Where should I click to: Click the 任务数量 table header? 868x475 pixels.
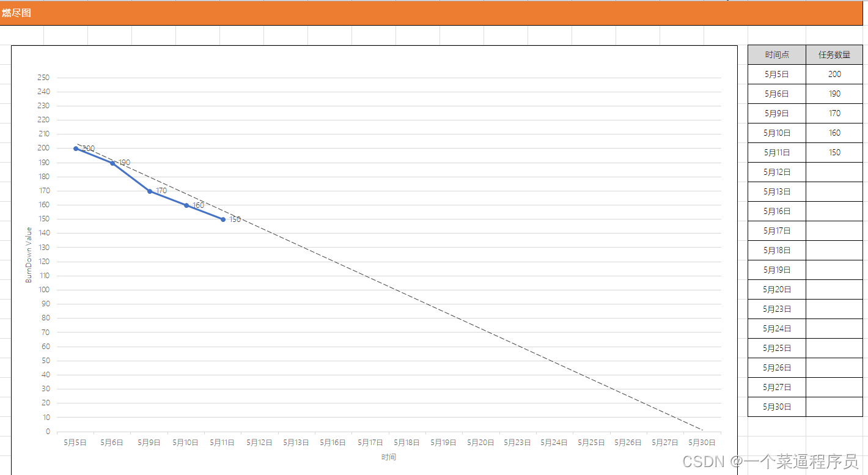tap(834, 54)
